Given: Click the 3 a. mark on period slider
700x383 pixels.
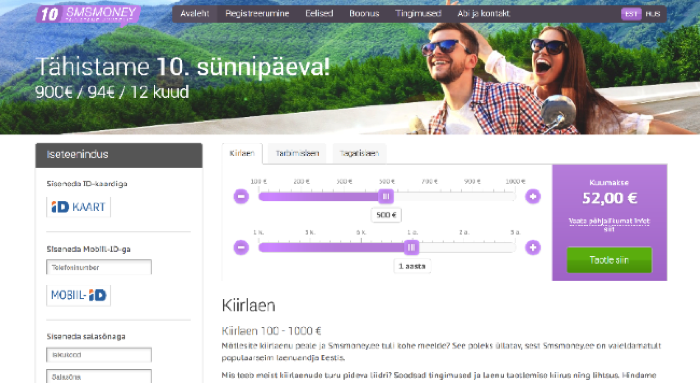Looking at the screenshot, I should 515,232.
